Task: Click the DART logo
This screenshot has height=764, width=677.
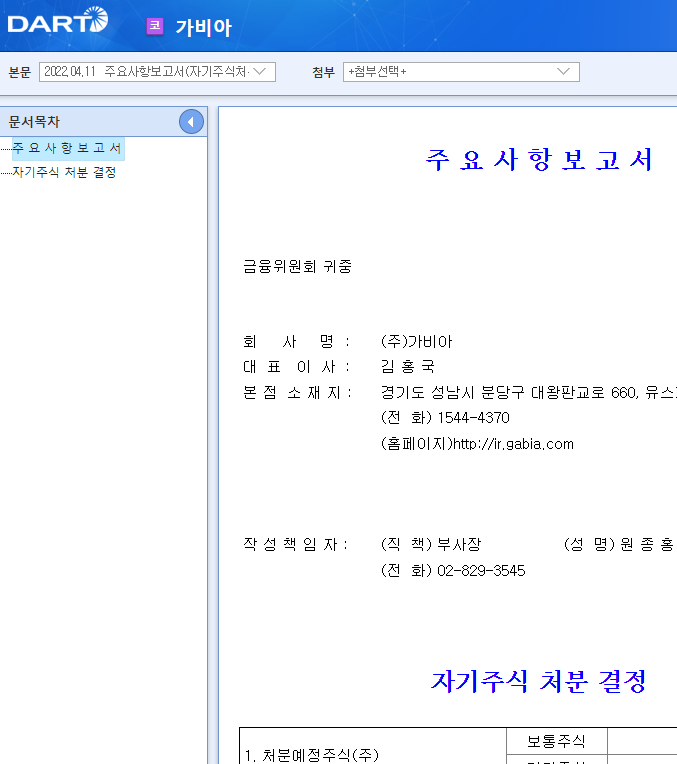Action: pyautogui.click(x=58, y=20)
